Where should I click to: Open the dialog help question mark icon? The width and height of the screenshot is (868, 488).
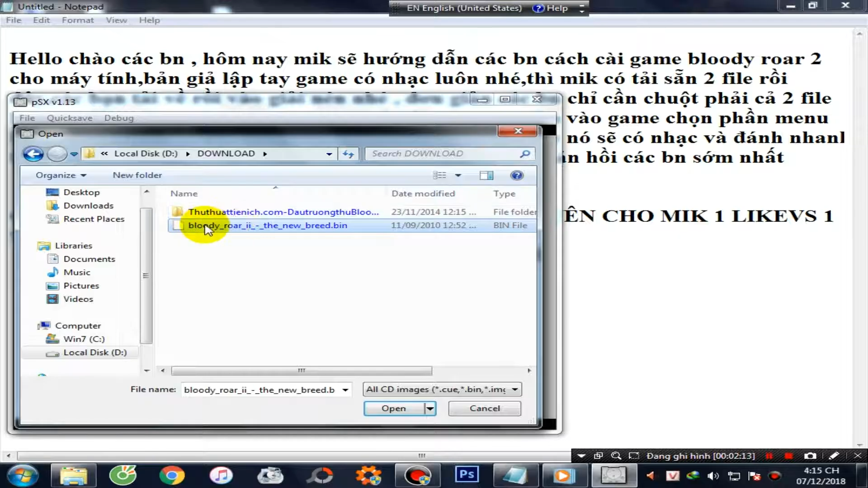[517, 175]
